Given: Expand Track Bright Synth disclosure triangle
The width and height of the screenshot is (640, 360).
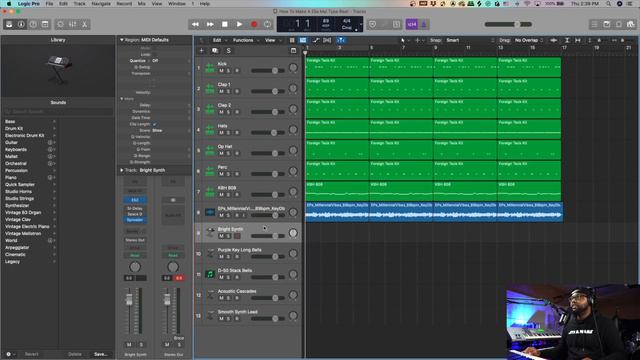Looking at the screenshot, I should pyautogui.click(x=122, y=170).
